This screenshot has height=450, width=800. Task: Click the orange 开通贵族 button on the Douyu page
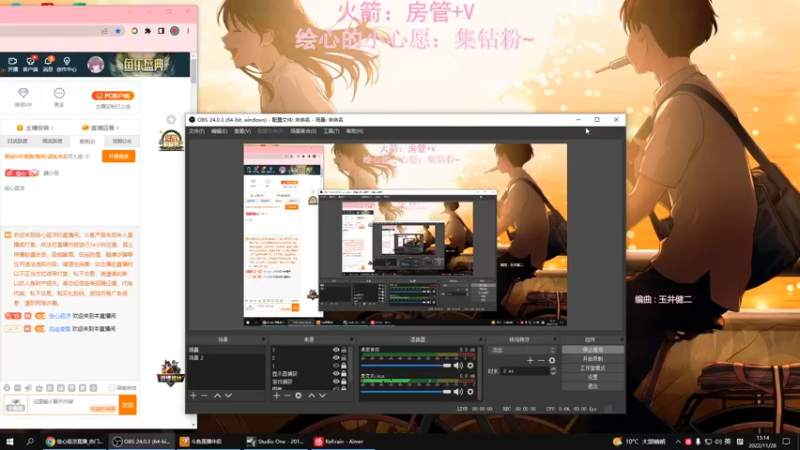coord(118,156)
